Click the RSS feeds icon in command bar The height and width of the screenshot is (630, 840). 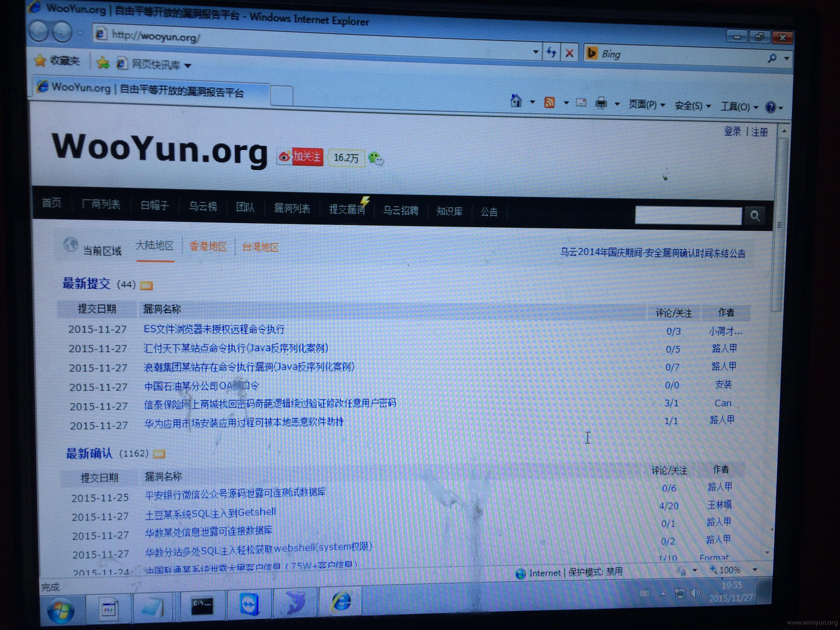pyautogui.click(x=549, y=102)
